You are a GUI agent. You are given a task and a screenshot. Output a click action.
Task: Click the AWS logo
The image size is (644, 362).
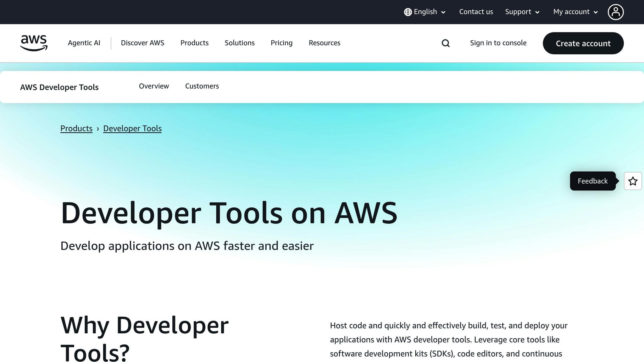pyautogui.click(x=34, y=43)
